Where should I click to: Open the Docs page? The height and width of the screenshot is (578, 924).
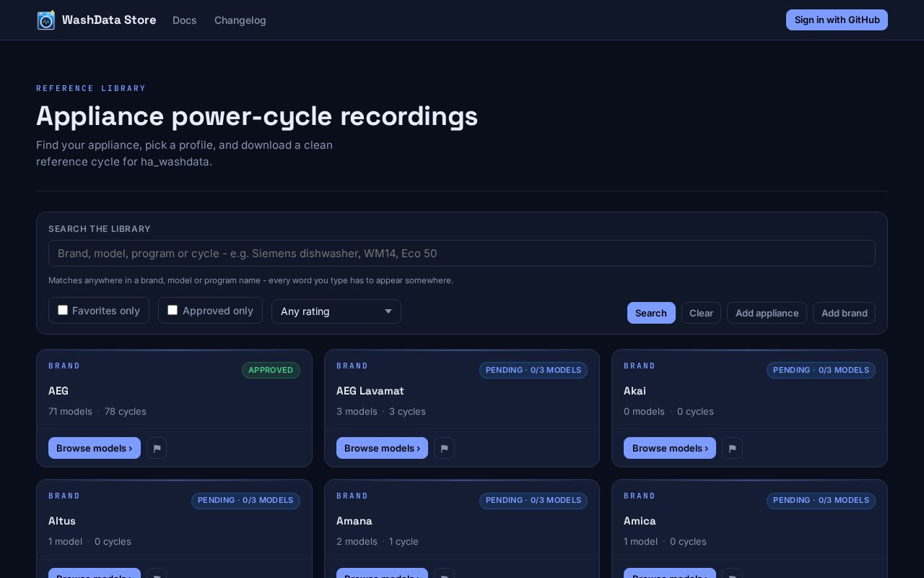click(185, 20)
